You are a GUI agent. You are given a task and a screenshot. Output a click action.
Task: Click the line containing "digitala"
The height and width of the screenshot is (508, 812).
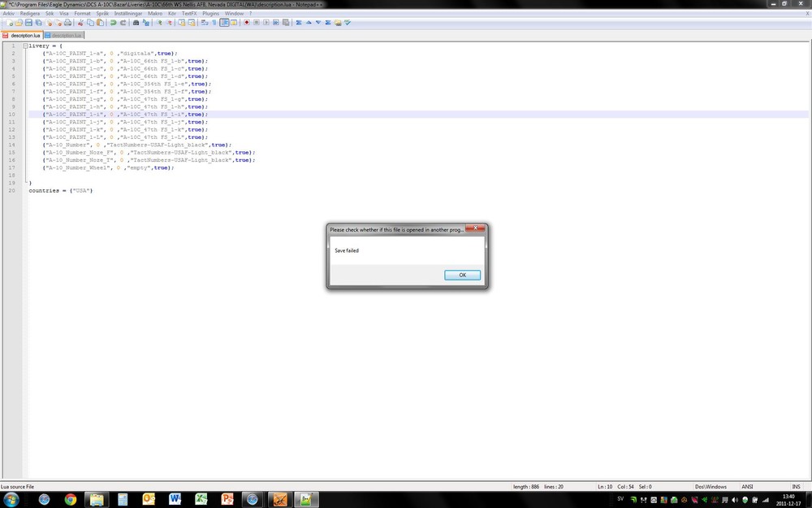pos(110,54)
